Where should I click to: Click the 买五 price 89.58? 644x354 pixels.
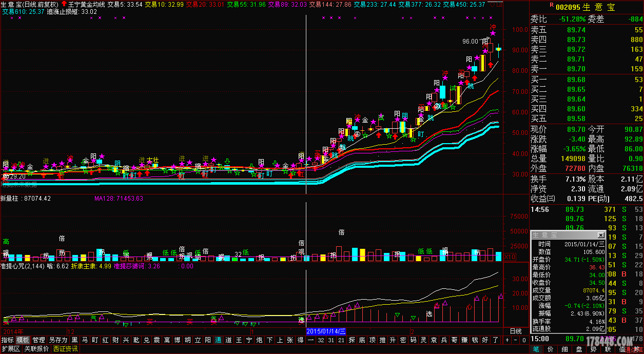pos(576,119)
